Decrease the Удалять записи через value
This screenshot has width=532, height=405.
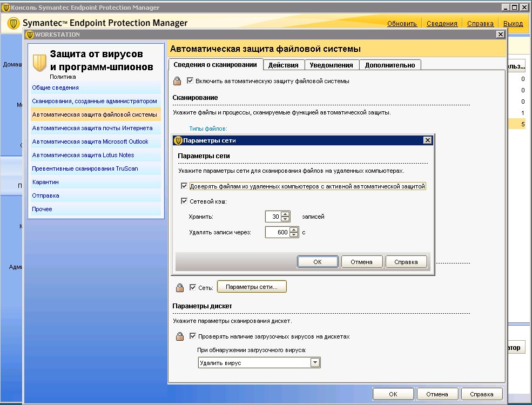coord(294,235)
